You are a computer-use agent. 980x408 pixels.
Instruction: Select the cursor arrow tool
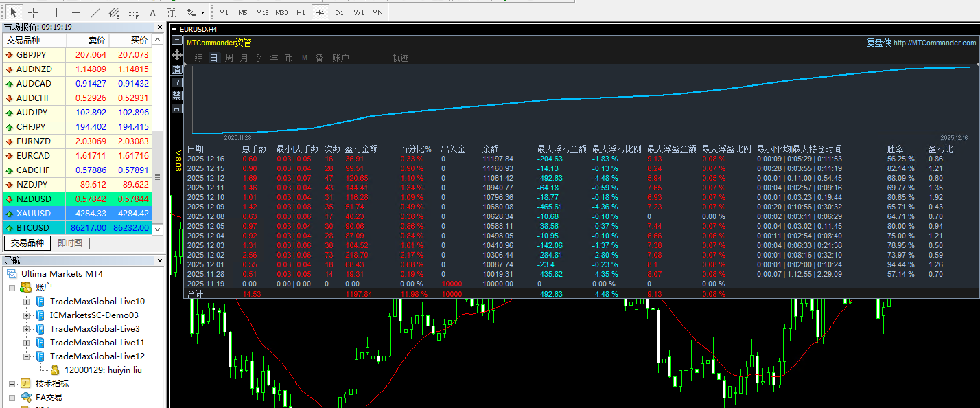(13, 12)
